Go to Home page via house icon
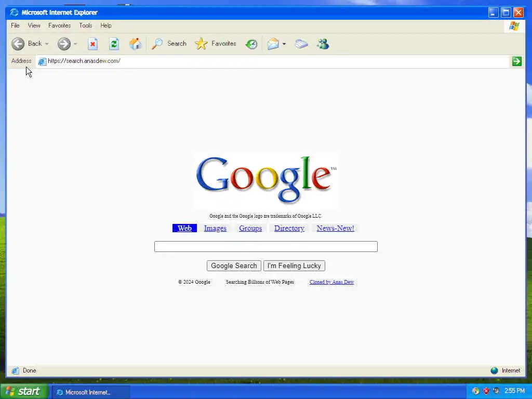 point(136,44)
